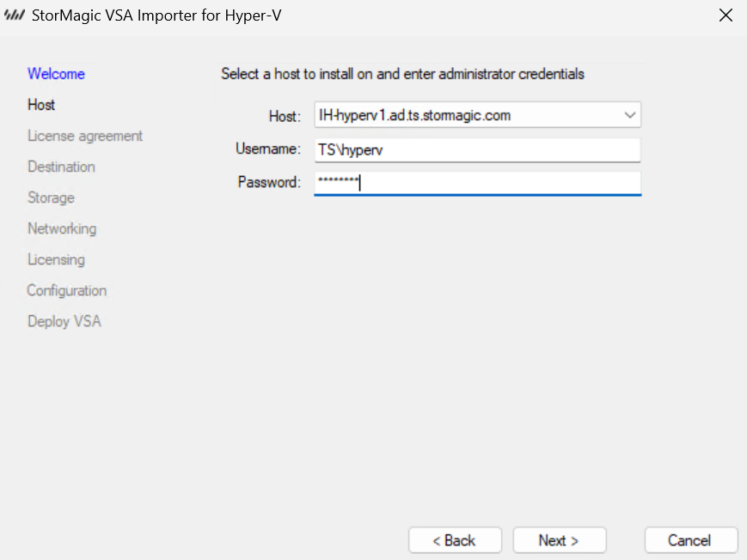747x560 pixels.
Task: Cancel the importer wizard
Action: (690, 540)
